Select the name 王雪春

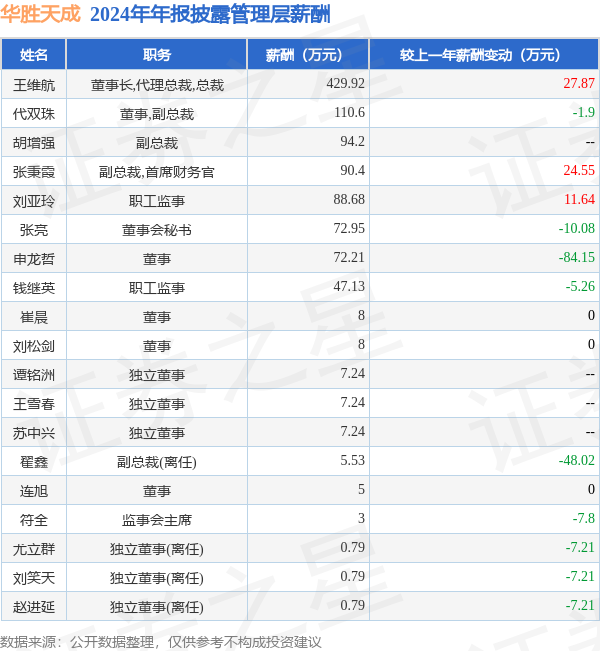[x=34, y=404]
